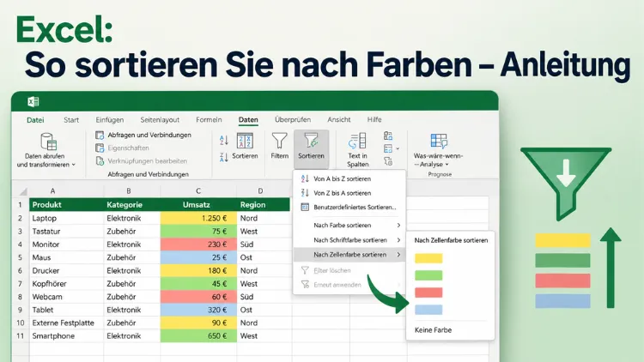Click the Abfragen und Verbindungen icon

coord(100,135)
